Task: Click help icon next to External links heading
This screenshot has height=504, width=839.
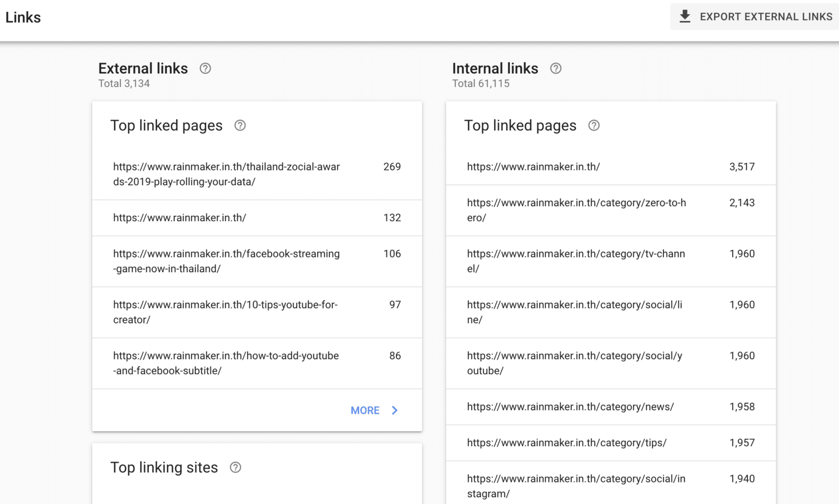Action: point(205,68)
